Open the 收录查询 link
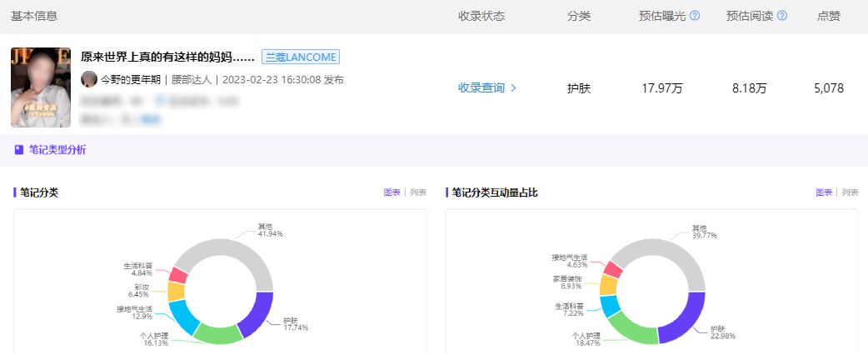The width and height of the screenshot is (868, 355). [481, 87]
